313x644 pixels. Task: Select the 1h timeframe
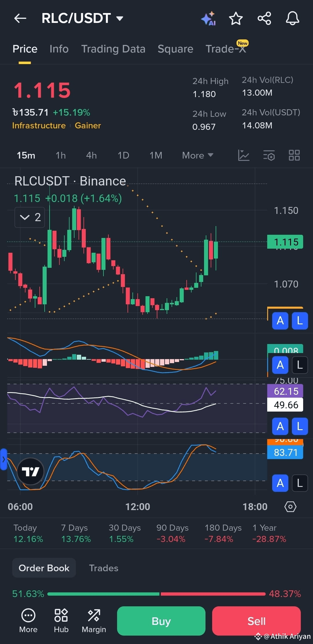tap(61, 155)
